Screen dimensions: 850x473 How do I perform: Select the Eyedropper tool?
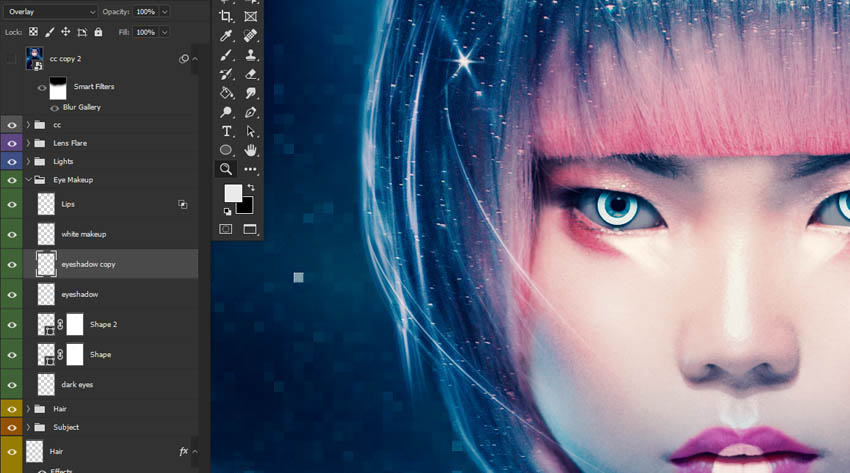click(226, 36)
